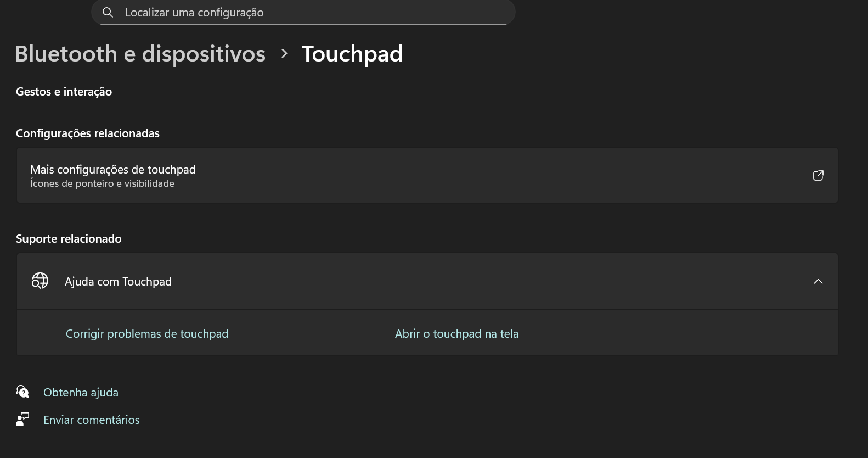Collapse help section with the up chevron
The image size is (868, 458).
[x=818, y=282]
